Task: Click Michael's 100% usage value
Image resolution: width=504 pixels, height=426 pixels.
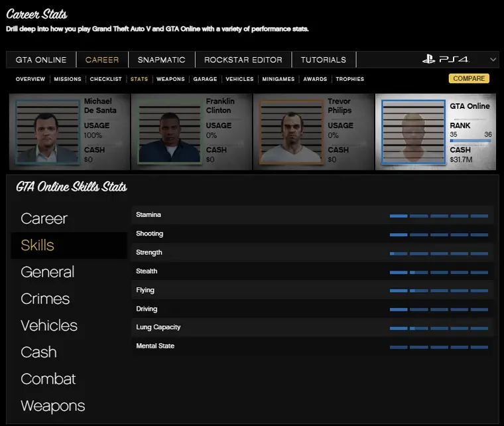Action: point(93,135)
